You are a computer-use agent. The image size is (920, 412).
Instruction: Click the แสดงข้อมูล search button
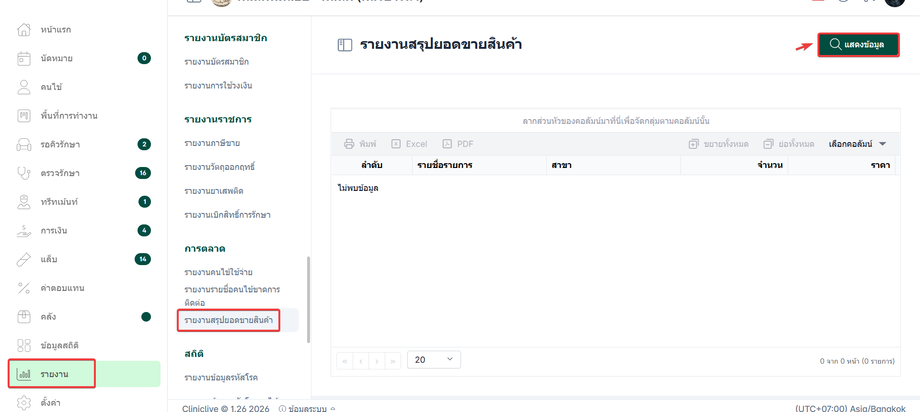[858, 45]
